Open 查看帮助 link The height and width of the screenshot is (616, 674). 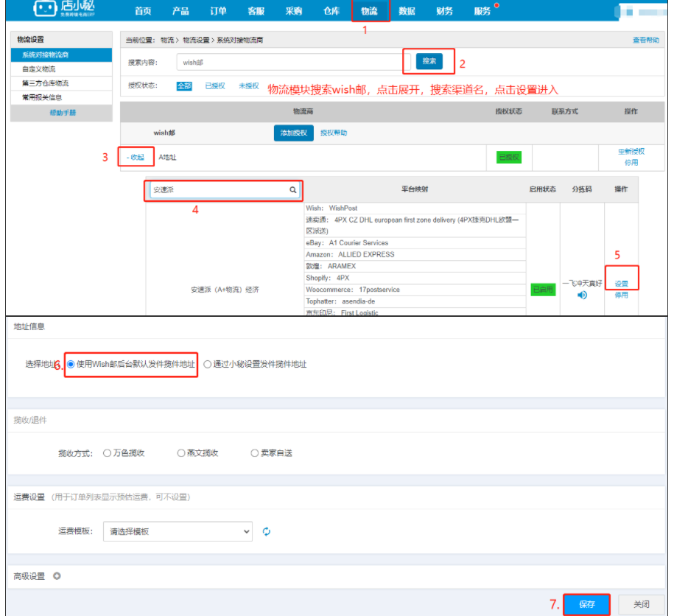pos(645,40)
